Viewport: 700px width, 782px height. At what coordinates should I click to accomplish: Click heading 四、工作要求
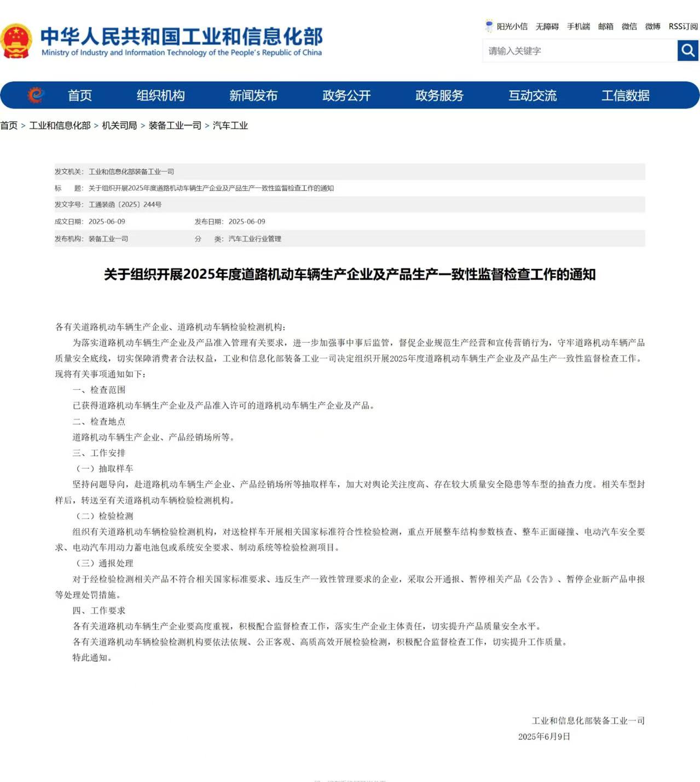(x=99, y=611)
